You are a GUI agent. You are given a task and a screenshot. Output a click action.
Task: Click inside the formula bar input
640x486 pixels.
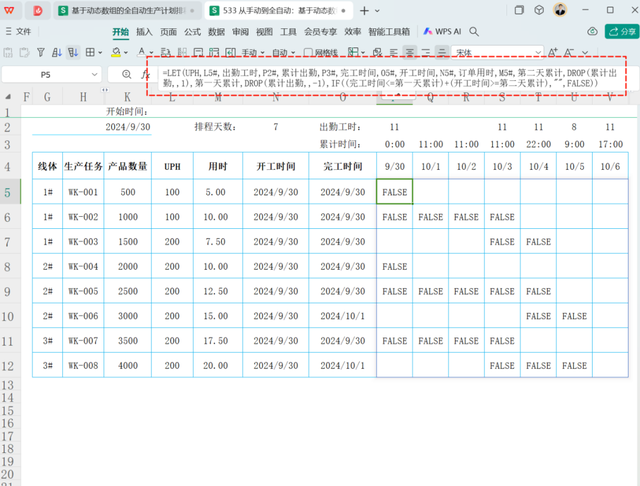(x=390, y=78)
